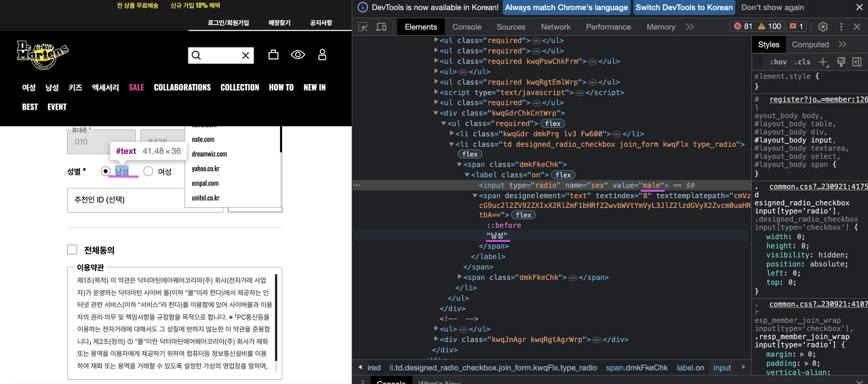Toggle the :hov element state button

click(x=778, y=62)
